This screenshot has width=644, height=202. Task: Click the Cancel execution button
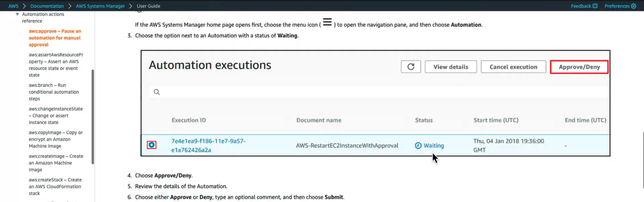(513, 66)
